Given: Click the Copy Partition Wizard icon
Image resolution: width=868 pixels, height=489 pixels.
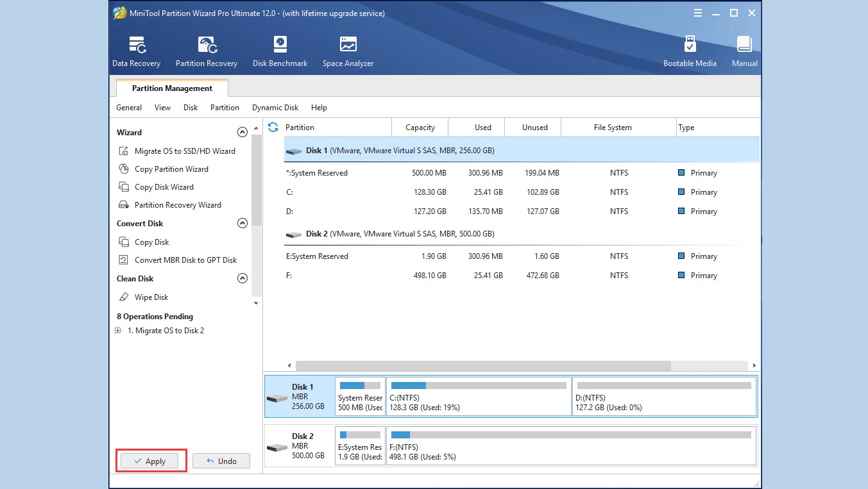Looking at the screenshot, I should 124,169.
